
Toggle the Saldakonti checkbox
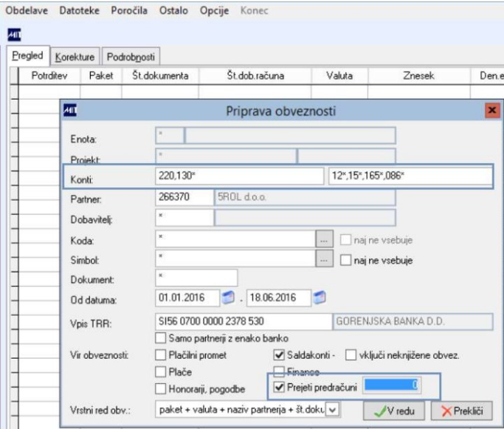click(x=278, y=355)
